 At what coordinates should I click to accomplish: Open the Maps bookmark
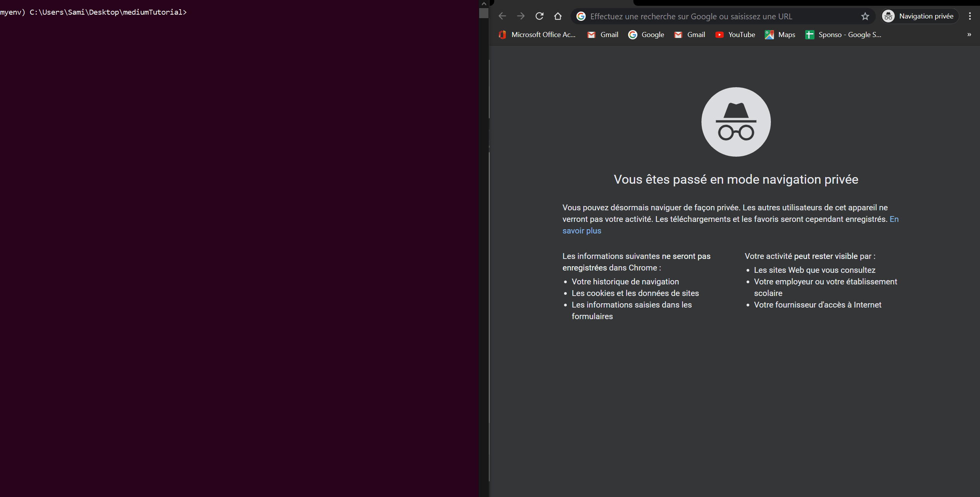780,34
